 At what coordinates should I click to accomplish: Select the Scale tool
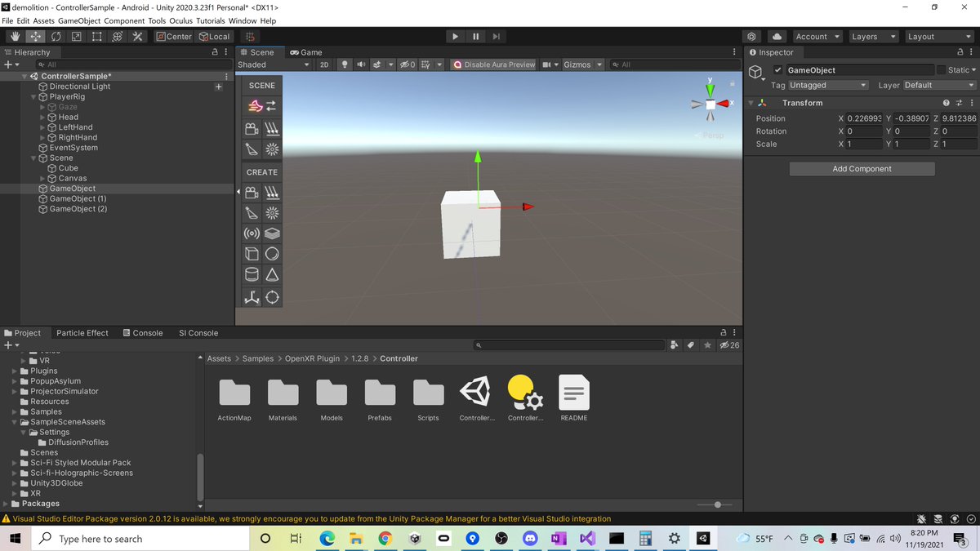76,36
